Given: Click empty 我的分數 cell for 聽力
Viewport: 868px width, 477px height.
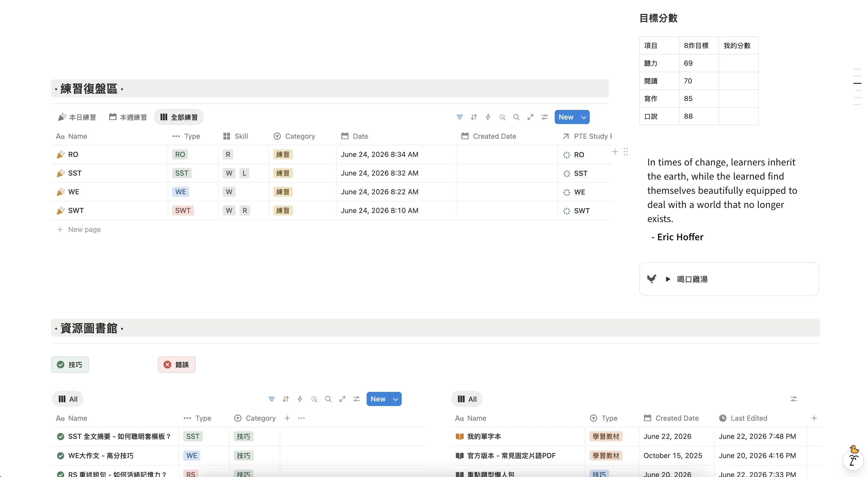Looking at the screenshot, I should (x=738, y=63).
